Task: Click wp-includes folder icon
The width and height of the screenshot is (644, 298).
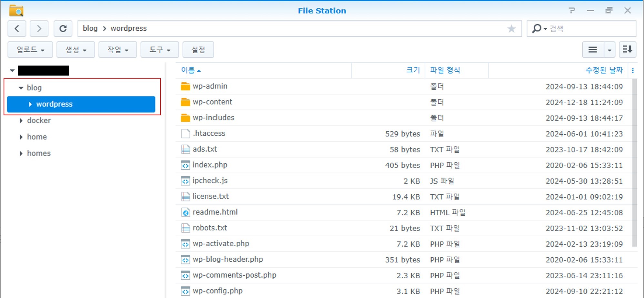Action: click(186, 118)
